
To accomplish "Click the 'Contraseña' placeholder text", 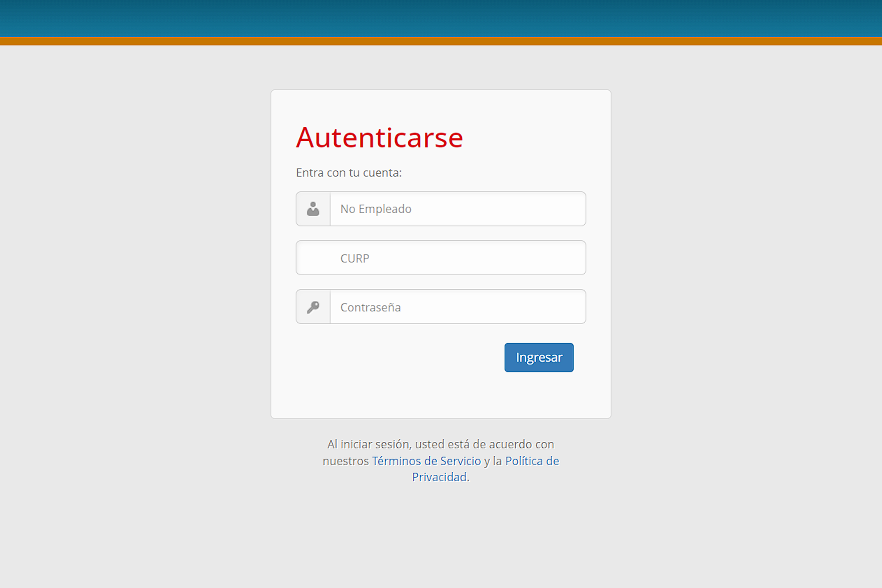I will click(370, 308).
